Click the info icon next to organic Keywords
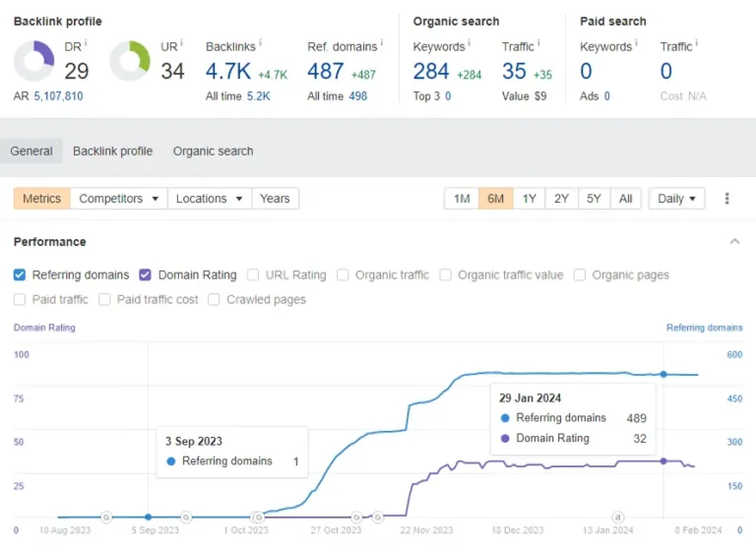Image resolution: width=756 pixels, height=547 pixels. pyautogui.click(x=470, y=43)
